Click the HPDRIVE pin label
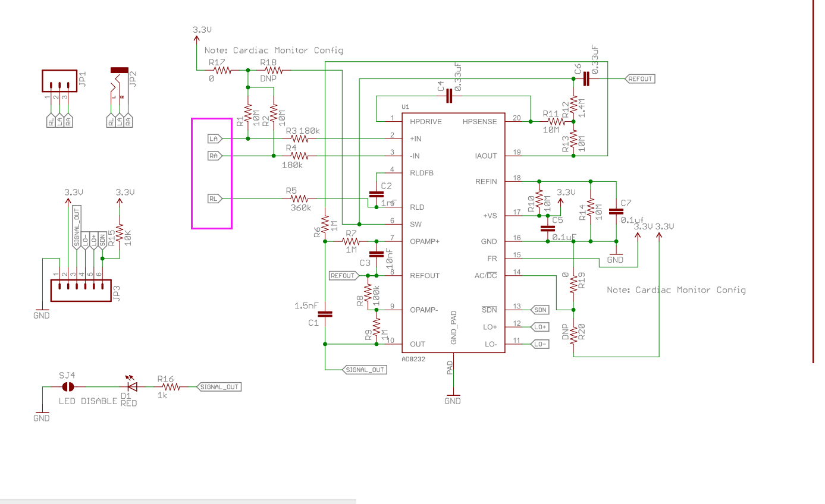The width and height of the screenshot is (825, 504). tap(425, 121)
